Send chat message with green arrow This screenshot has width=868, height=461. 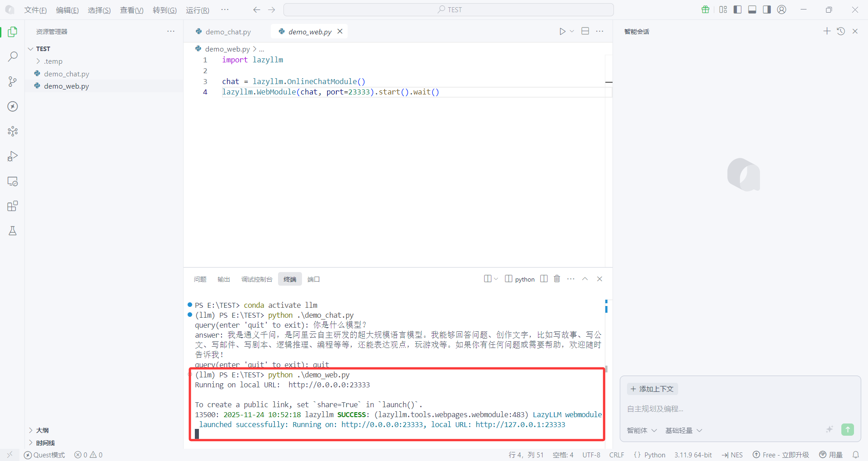point(848,429)
